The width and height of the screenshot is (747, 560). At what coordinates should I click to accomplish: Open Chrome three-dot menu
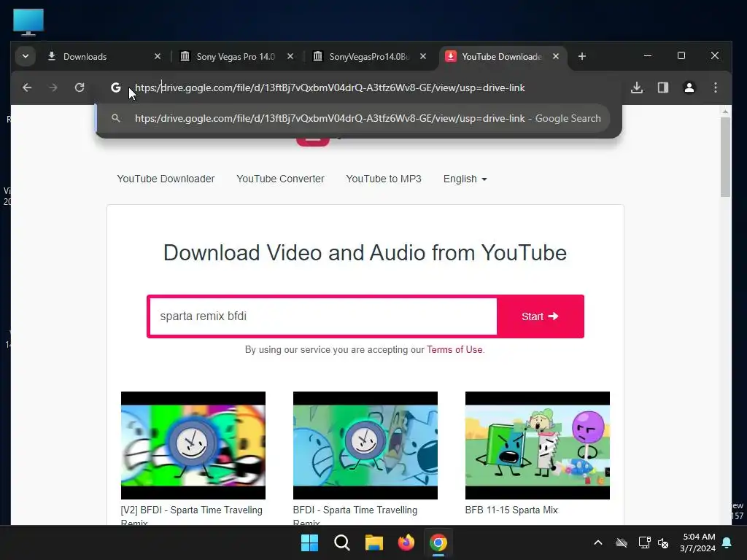pyautogui.click(x=716, y=87)
